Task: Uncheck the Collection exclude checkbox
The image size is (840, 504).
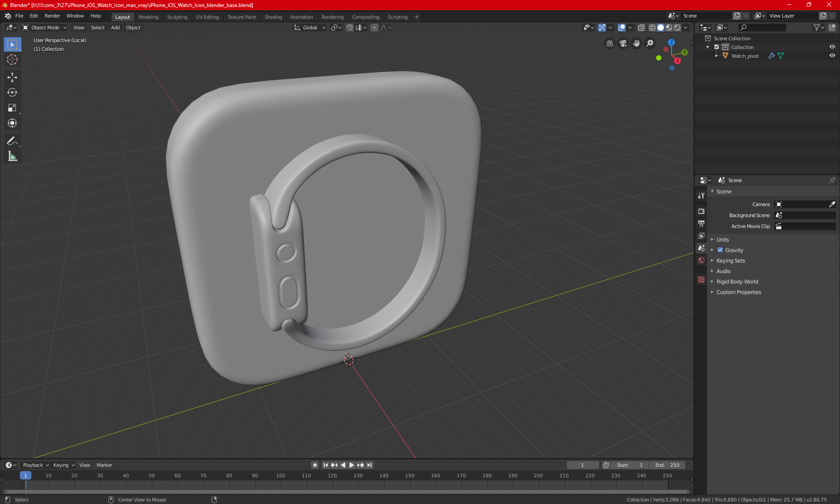Action: 717,47
